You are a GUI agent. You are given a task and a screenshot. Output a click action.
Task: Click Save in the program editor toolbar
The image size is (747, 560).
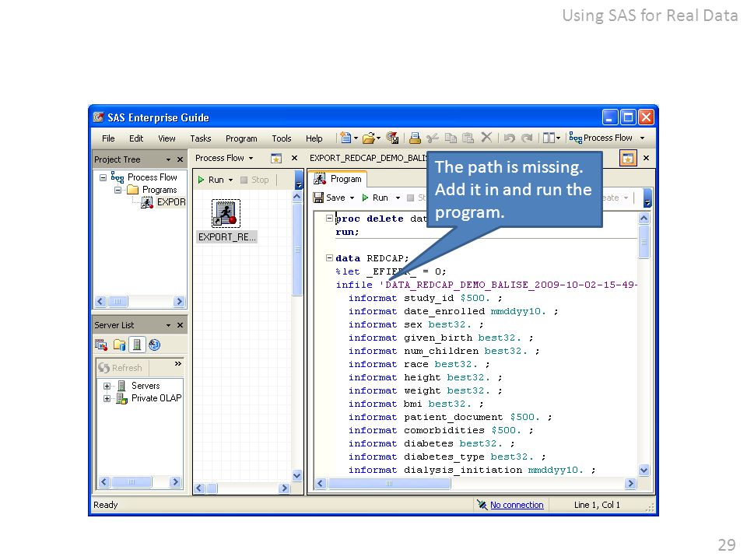(x=329, y=198)
